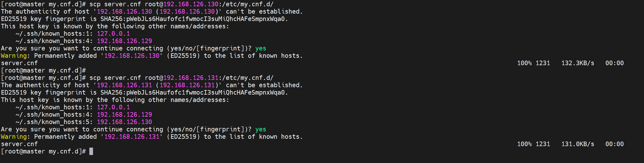Click the first green "yes" answer
Image resolution: width=644 pixels, height=163 pixels.
[260, 48]
